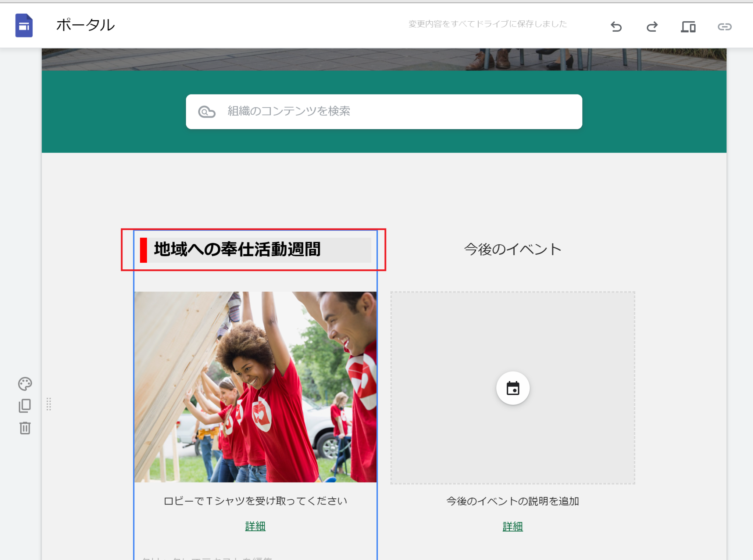Click the calendar placeholder icon
Image resolution: width=753 pixels, height=560 pixels.
(x=513, y=388)
